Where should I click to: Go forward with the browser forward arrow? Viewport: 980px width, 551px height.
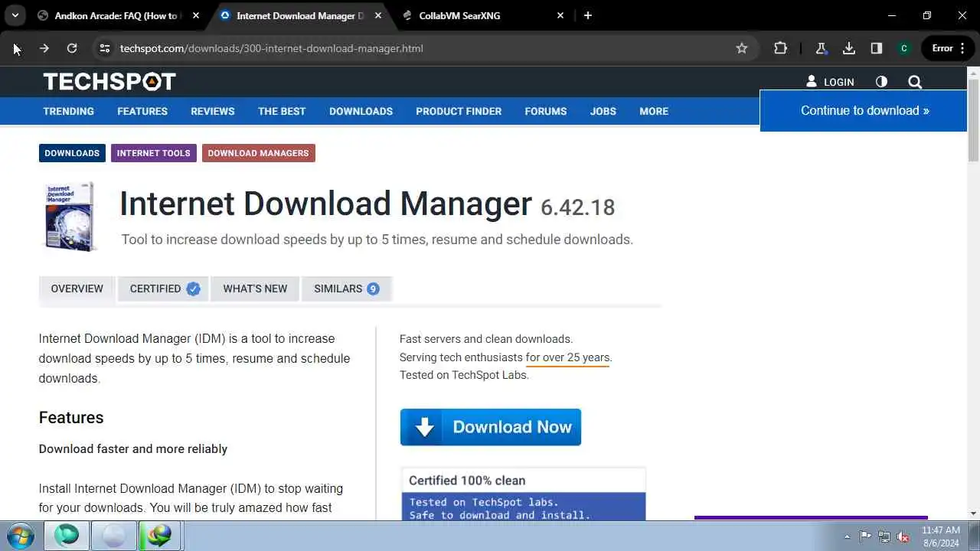point(44,48)
